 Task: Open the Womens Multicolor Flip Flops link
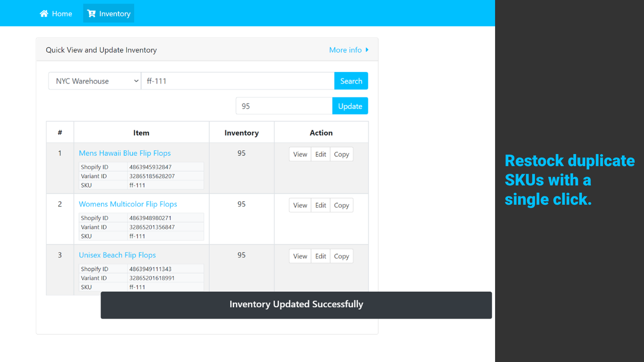[128, 204]
